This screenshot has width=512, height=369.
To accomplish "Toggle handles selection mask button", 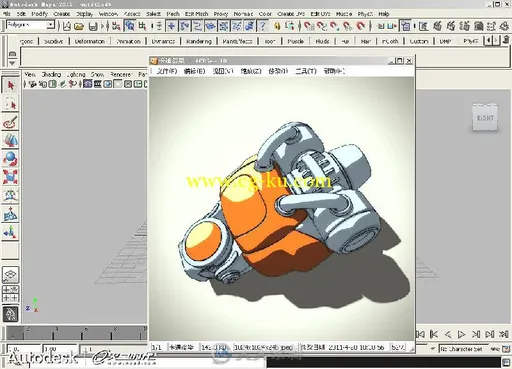I will (x=171, y=26).
